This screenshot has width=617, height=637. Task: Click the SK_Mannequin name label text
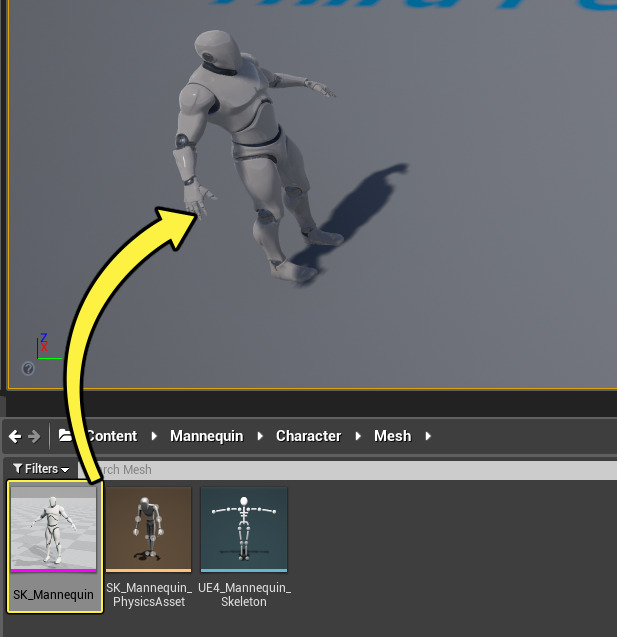click(x=54, y=595)
